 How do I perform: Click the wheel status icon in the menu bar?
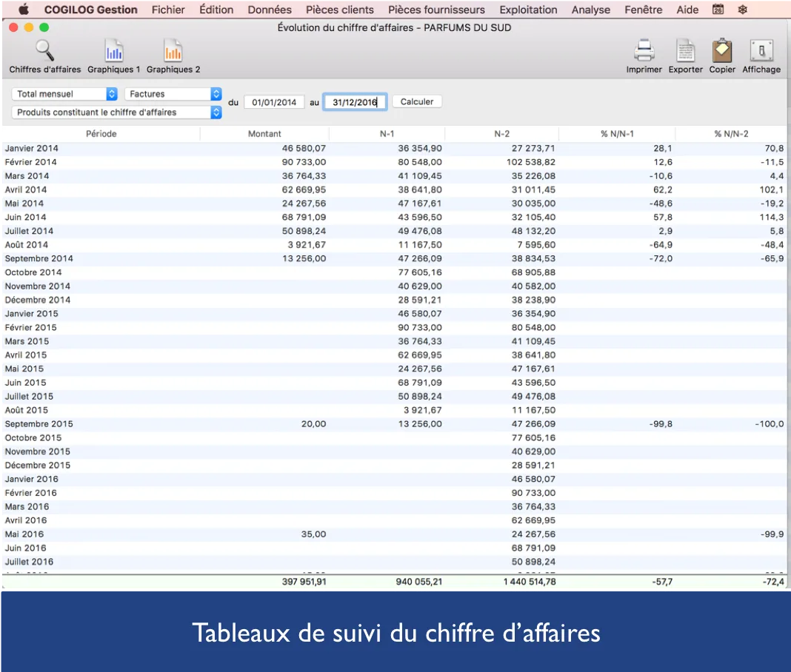pyautogui.click(x=743, y=10)
